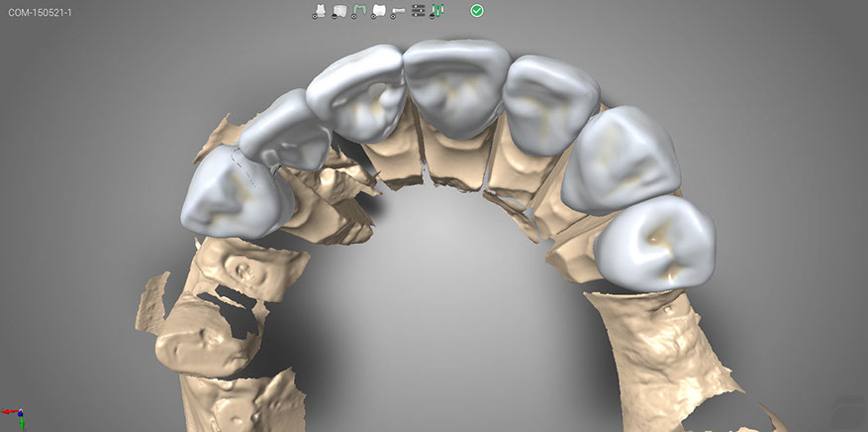Toggle eye visibility under the abutment icon
This screenshot has height=432, width=868.
pos(316,16)
